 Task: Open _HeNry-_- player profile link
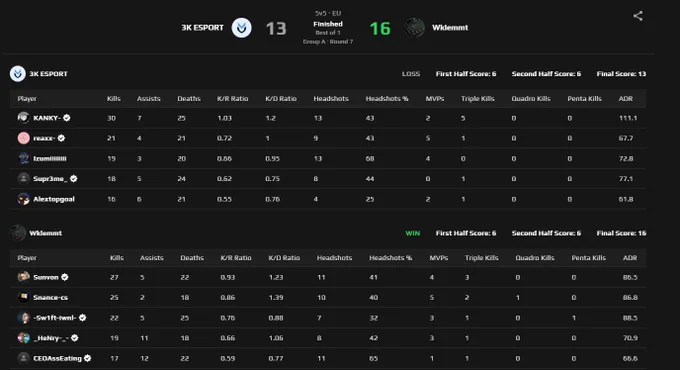(x=51, y=338)
